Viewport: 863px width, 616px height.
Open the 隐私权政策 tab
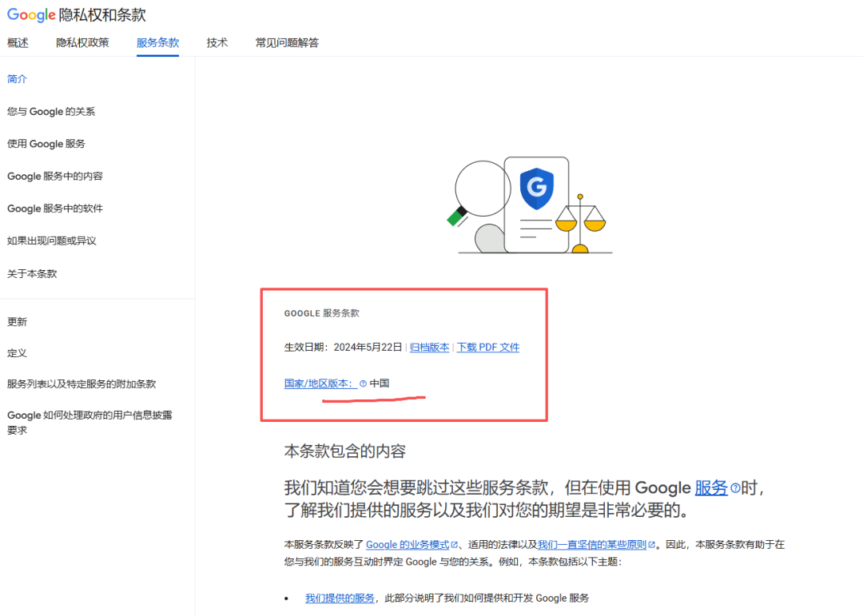pyautogui.click(x=83, y=42)
